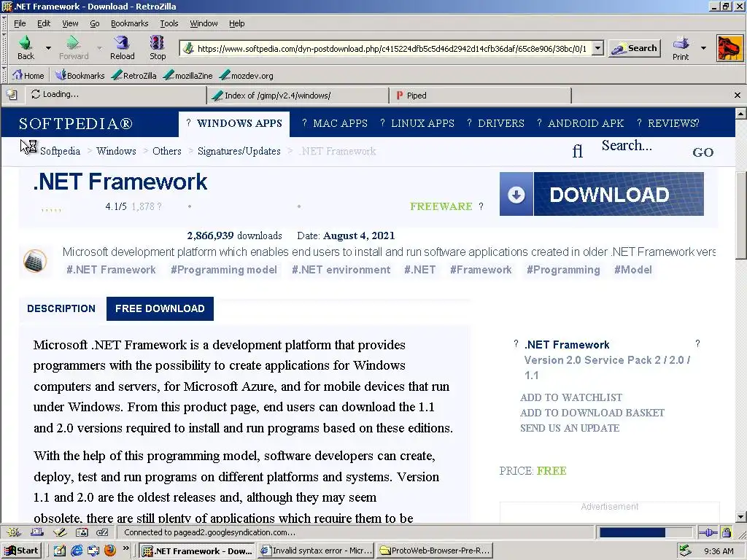The image size is (747, 560).
Task: Open the Bookmarks folder in personal toolbar
Action: click(x=80, y=75)
